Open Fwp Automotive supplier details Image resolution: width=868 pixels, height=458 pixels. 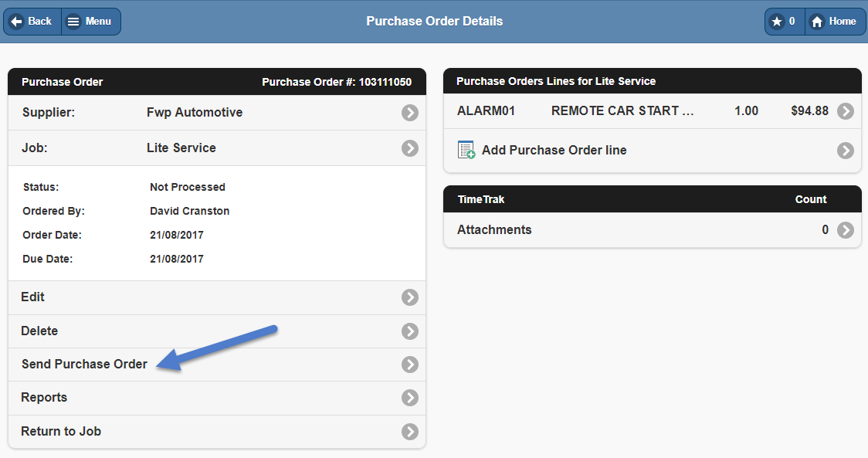pos(195,113)
